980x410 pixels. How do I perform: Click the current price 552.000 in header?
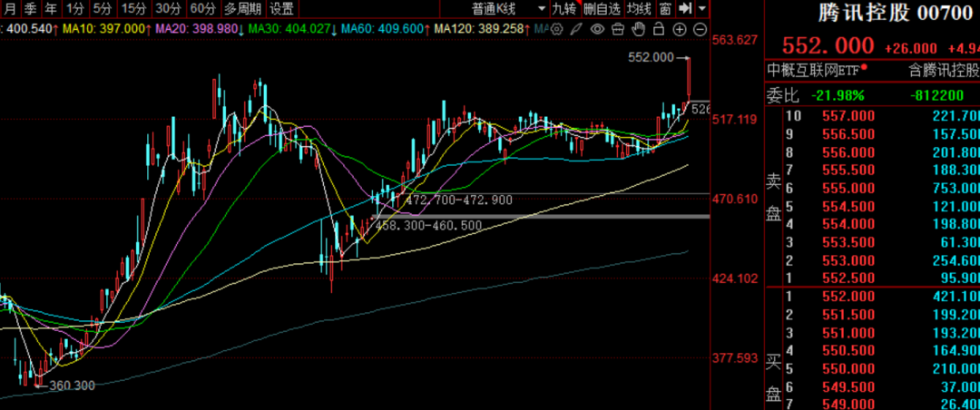click(x=828, y=46)
